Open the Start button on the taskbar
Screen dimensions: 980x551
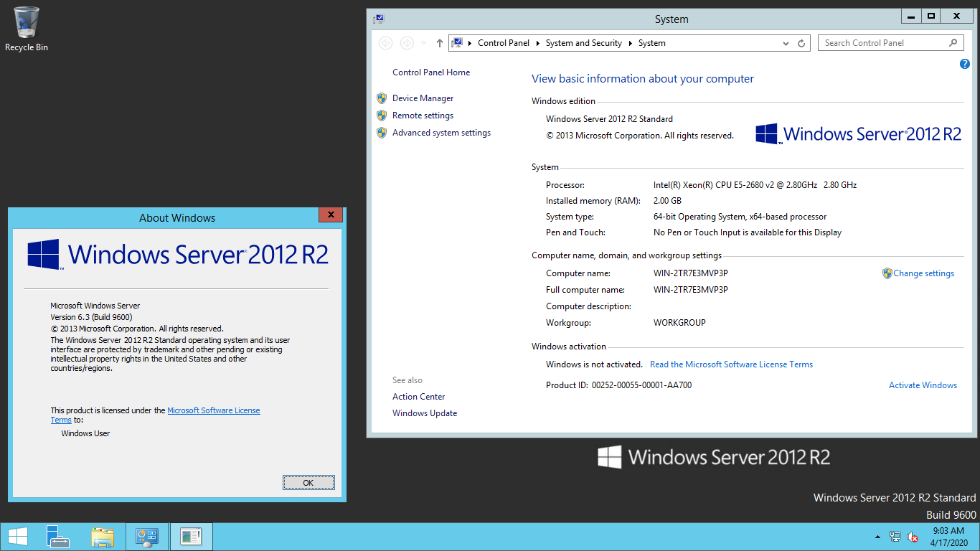[18, 537]
